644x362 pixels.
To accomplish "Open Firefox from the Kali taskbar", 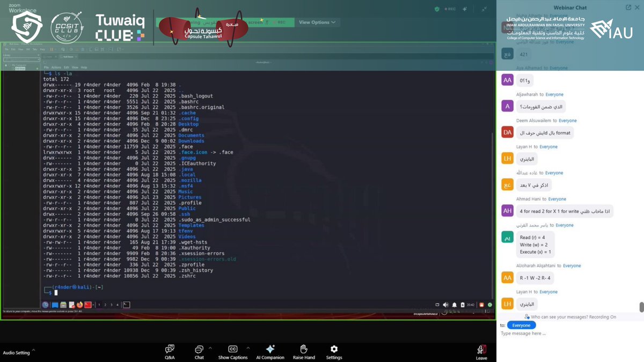I will coord(80,304).
